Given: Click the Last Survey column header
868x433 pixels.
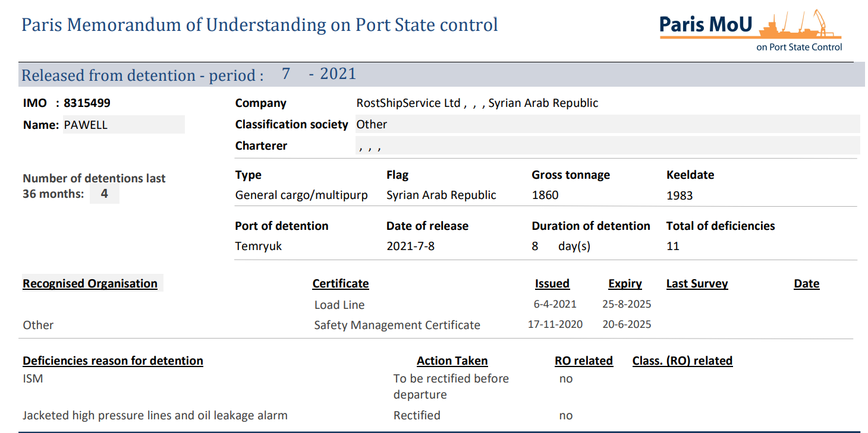Looking at the screenshot, I should (x=697, y=283).
